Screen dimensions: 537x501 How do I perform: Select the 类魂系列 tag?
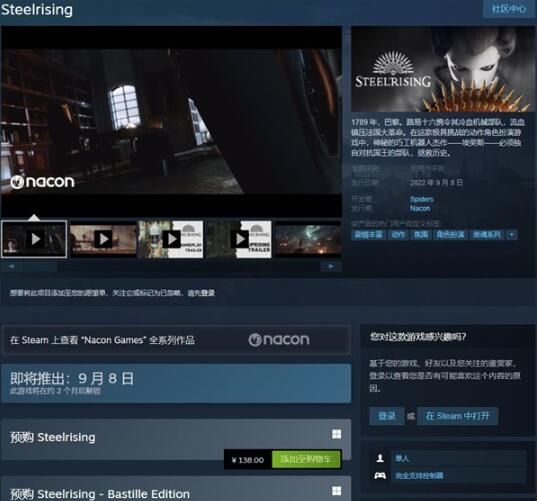tap(487, 235)
